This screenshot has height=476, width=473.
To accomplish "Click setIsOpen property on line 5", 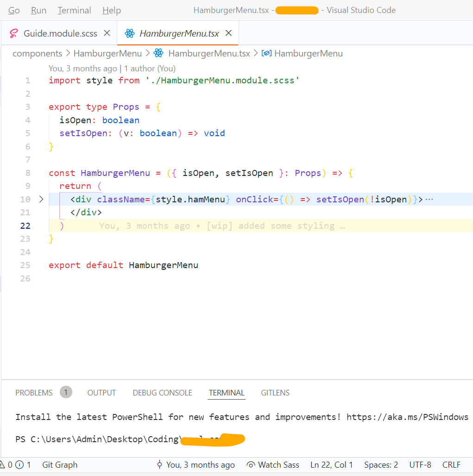I will [x=83, y=133].
